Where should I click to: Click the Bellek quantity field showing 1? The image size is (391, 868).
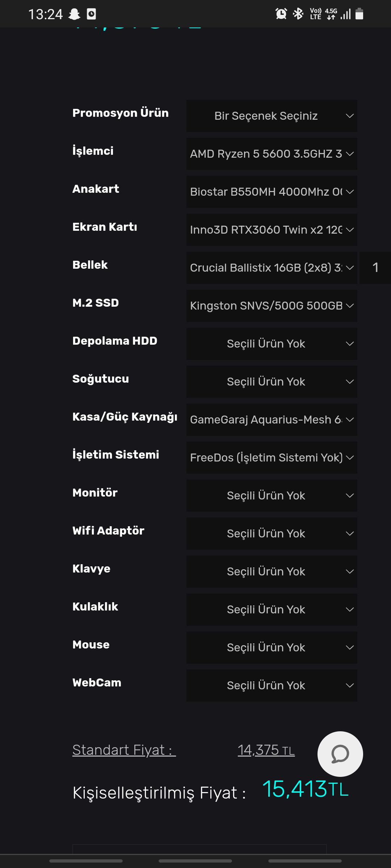coord(375,268)
